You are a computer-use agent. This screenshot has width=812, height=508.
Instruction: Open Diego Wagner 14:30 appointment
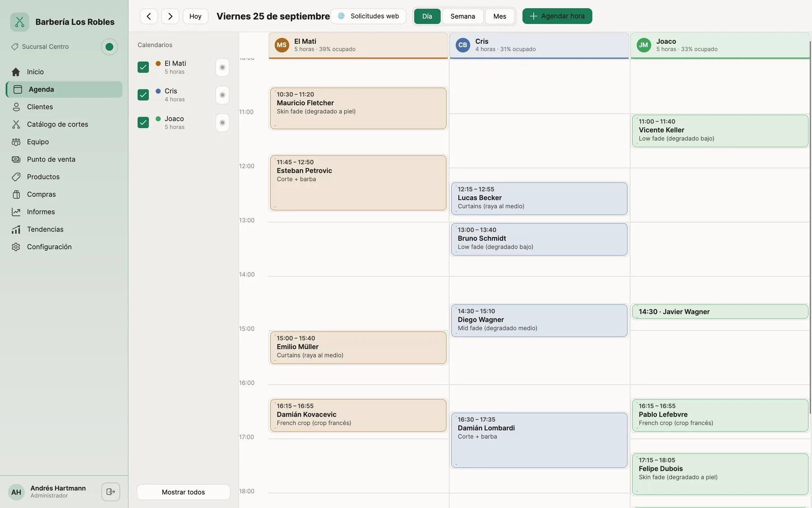point(539,321)
